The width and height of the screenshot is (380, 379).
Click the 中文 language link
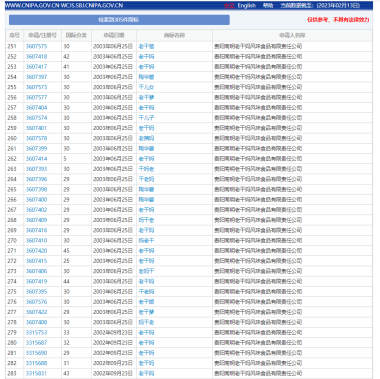click(x=229, y=5)
